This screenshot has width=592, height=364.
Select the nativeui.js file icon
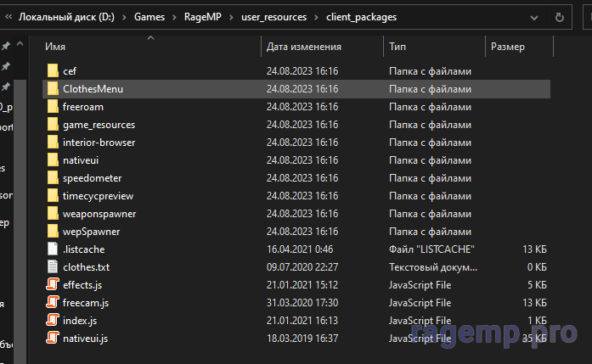click(52, 339)
